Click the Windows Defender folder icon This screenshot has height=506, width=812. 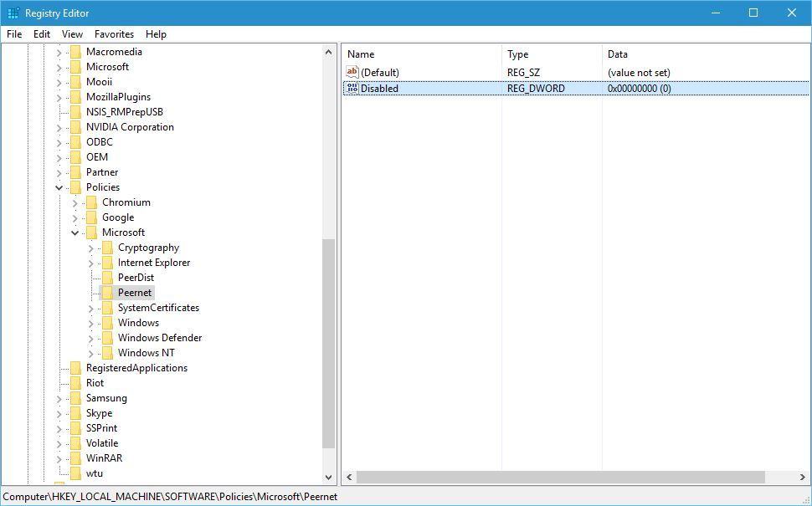(x=107, y=338)
